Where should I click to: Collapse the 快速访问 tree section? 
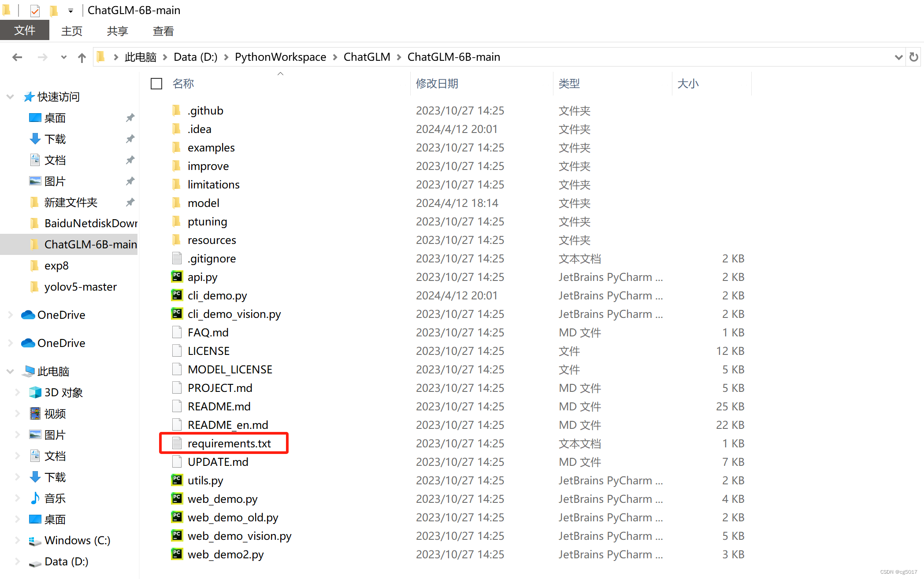pos(10,97)
